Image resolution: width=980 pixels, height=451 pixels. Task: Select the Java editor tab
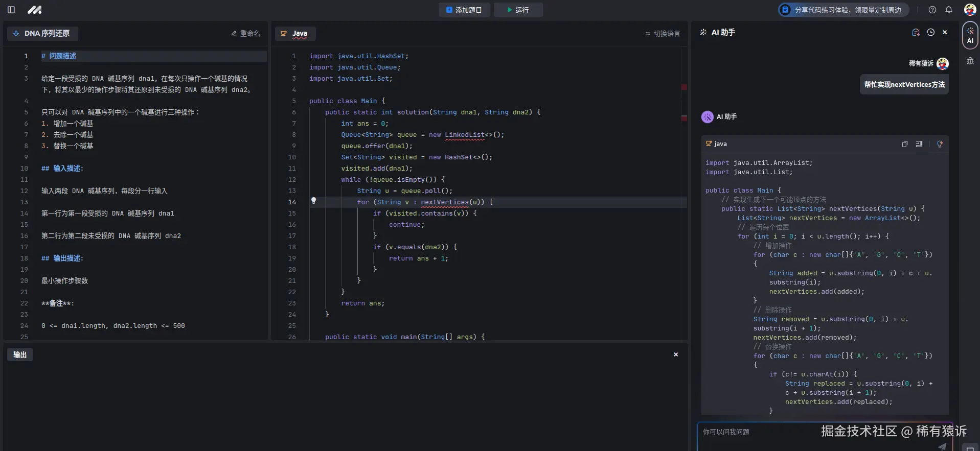point(295,33)
